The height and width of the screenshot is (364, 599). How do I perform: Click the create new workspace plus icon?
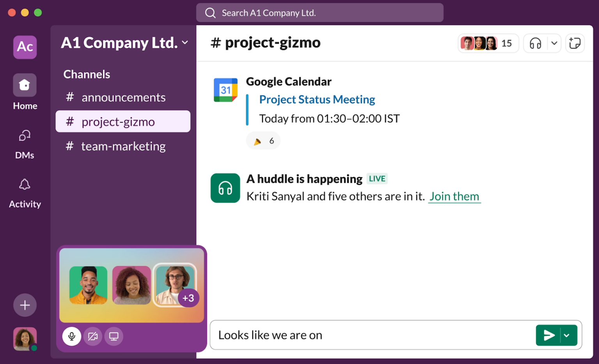point(25,305)
